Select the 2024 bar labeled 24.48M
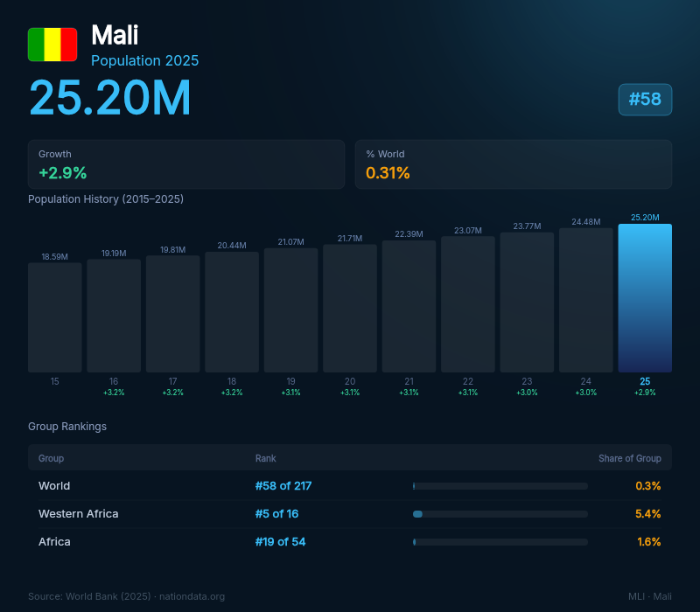This screenshot has width=700, height=612. (585, 300)
